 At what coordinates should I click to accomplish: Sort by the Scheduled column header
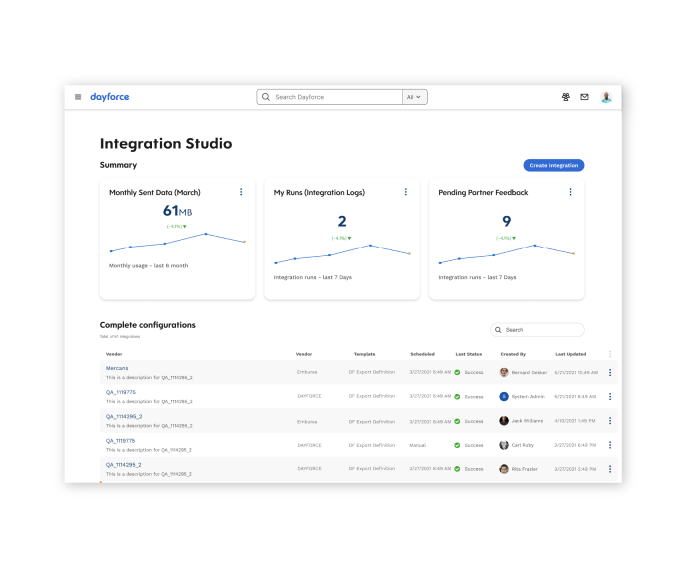tap(423, 354)
